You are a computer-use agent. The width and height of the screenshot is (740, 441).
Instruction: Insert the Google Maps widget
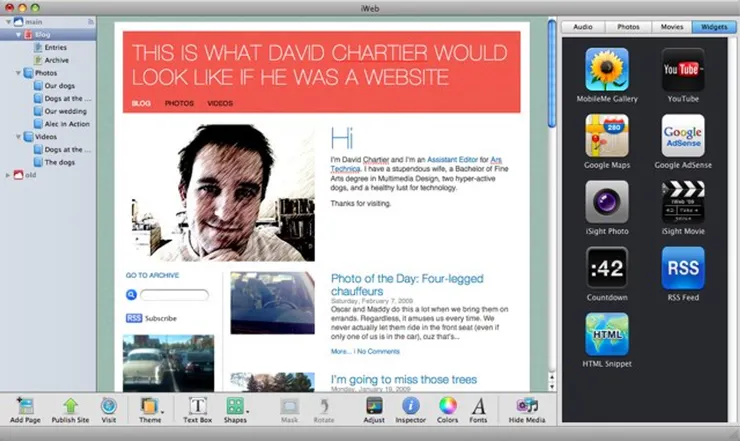[607, 136]
